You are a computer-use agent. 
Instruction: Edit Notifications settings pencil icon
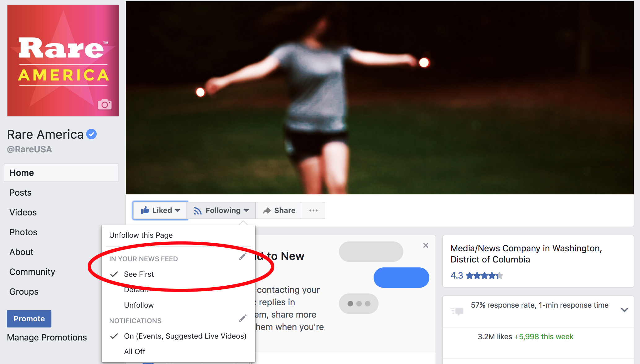pyautogui.click(x=243, y=318)
